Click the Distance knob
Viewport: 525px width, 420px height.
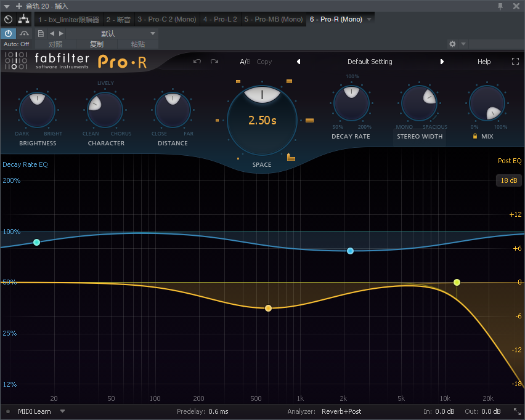[x=173, y=110]
